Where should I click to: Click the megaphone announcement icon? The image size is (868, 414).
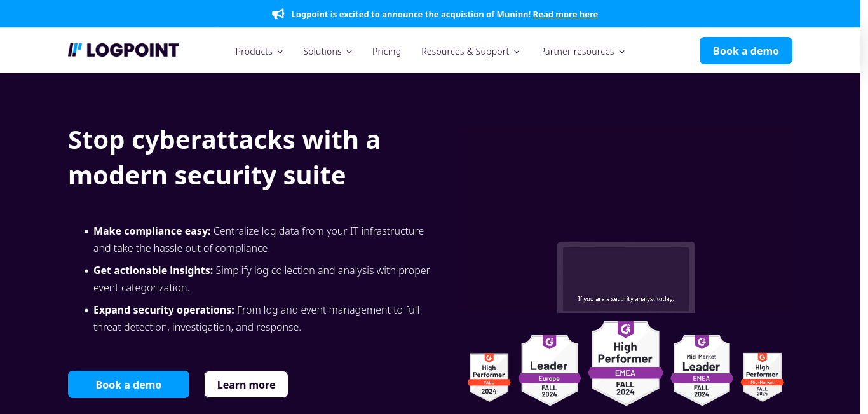click(x=278, y=14)
